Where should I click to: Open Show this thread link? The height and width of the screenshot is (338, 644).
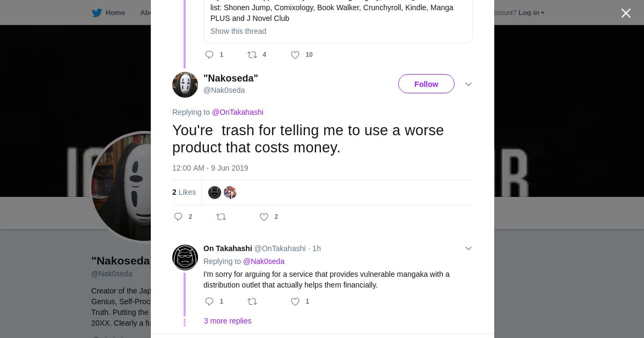[238, 31]
